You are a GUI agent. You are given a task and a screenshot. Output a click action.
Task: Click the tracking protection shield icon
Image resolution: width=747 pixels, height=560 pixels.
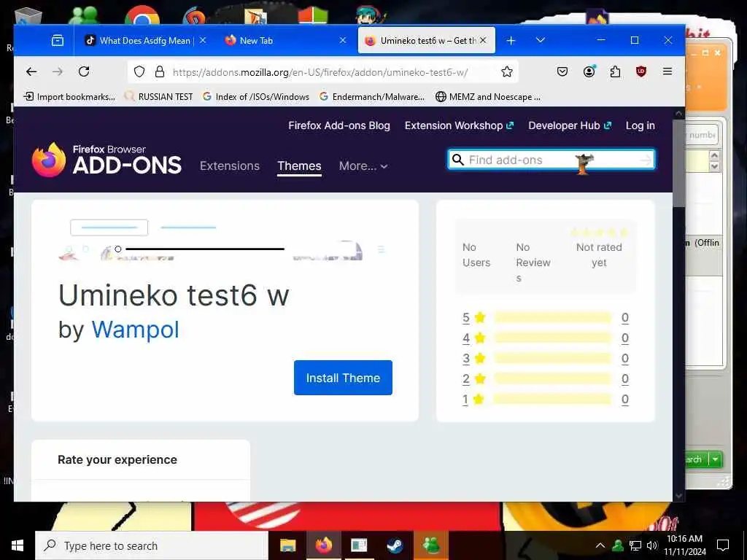pos(139,72)
